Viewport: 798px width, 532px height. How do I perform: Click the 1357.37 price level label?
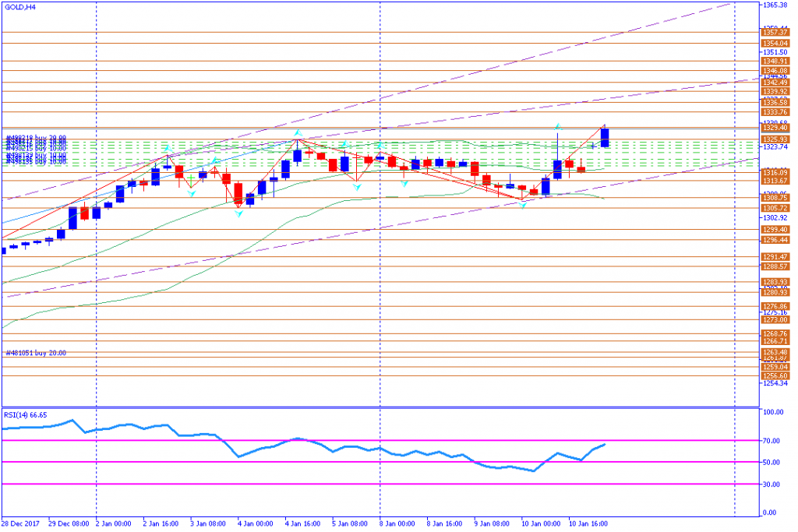(775, 32)
